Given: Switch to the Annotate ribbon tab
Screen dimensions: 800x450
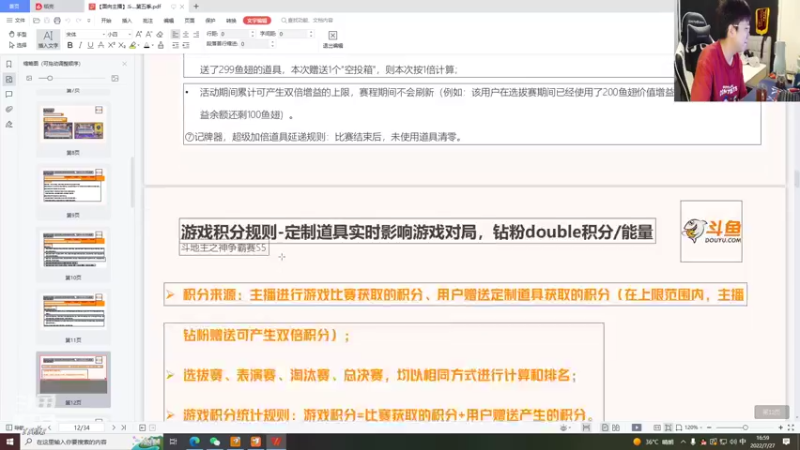Looking at the screenshot, I should (x=147, y=20).
